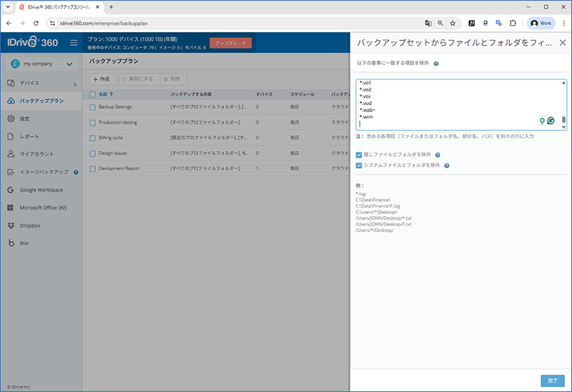
Task: Expand the デバイス sidebar chevron
Action: coord(74,84)
